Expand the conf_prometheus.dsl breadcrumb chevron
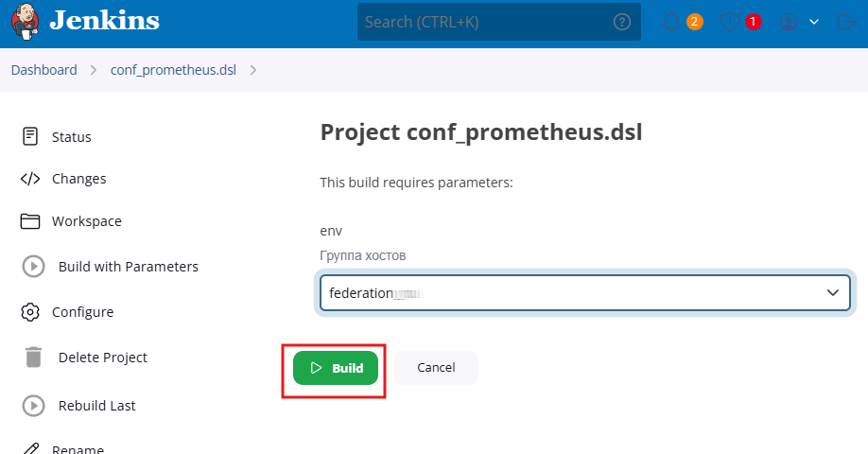The width and height of the screenshot is (868, 454). 252,70
